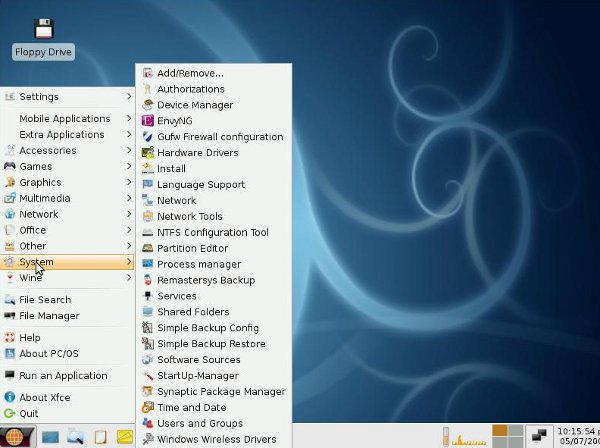The image size is (600, 448).
Task: Open About PC/OS menu entry
Action: pyautogui.click(x=67, y=354)
